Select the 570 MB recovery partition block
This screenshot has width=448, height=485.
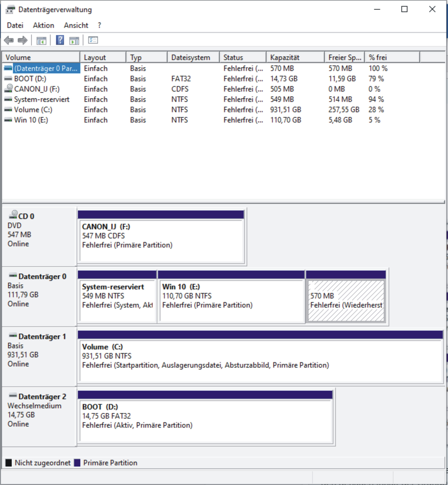tap(346, 300)
